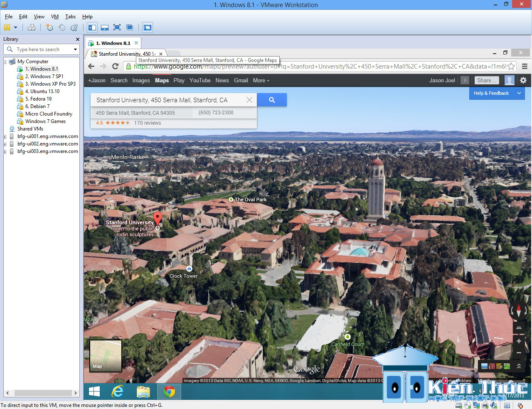Viewport: 532px width, 409px height.
Task: Open the library search filter dropdown arrow
Action: (75, 49)
